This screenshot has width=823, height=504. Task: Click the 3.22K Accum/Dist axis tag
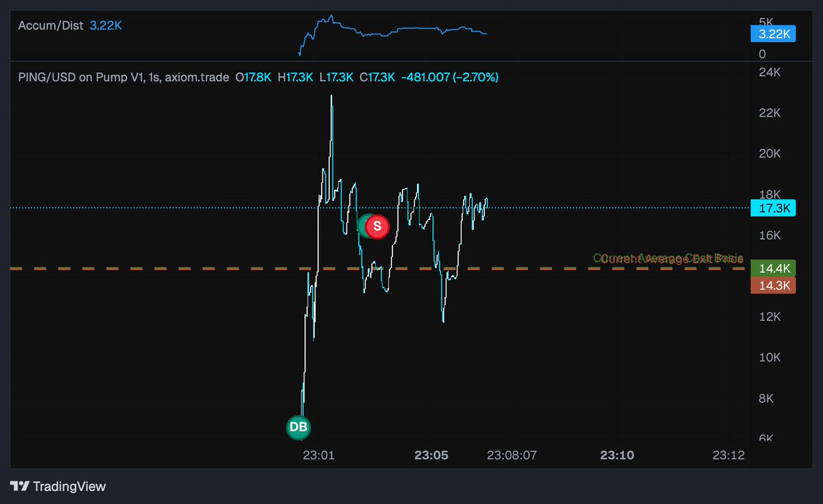(x=773, y=34)
